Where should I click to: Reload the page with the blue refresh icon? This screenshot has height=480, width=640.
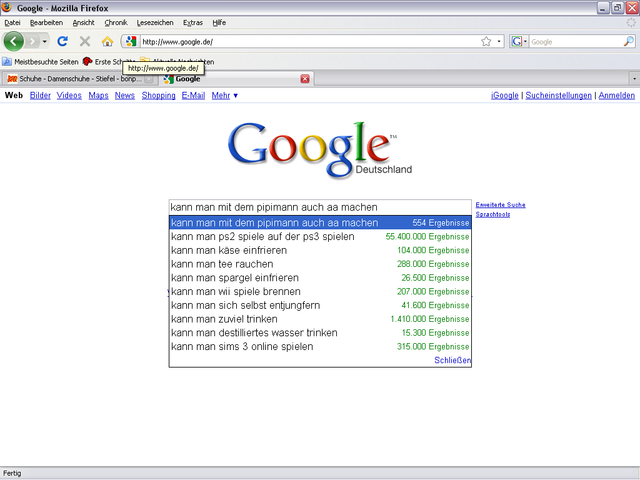[x=62, y=41]
